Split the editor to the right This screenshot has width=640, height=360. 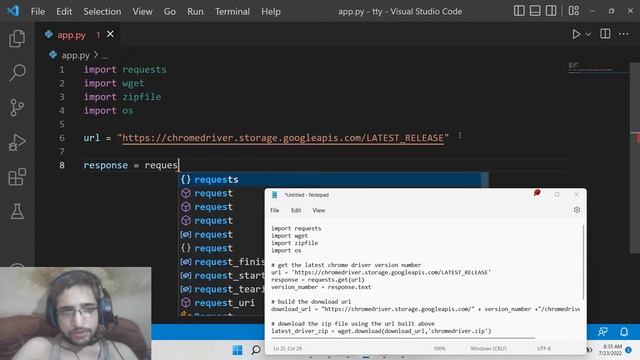click(x=605, y=34)
